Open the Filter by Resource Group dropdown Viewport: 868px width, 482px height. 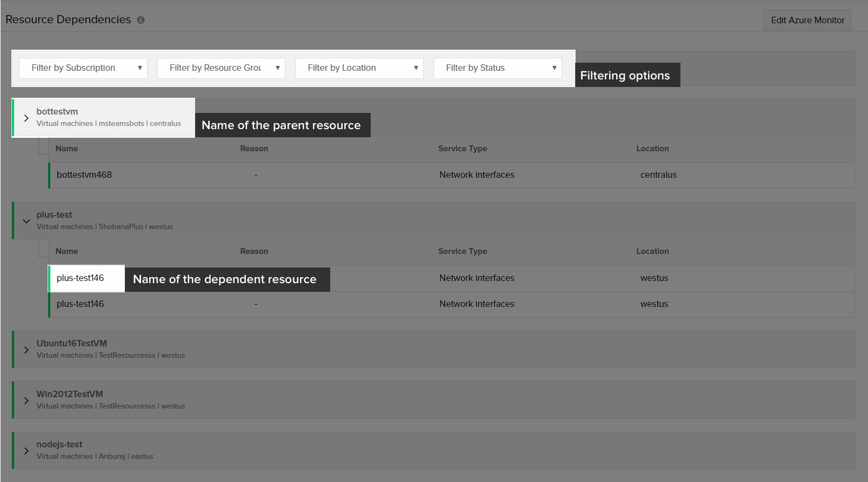tap(221, 68)
